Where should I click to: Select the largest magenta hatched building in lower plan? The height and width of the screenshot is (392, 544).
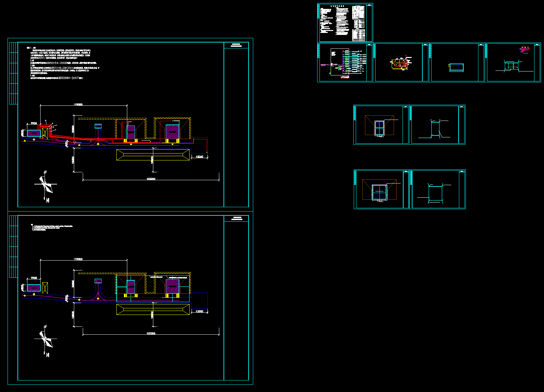coord(172,286)
